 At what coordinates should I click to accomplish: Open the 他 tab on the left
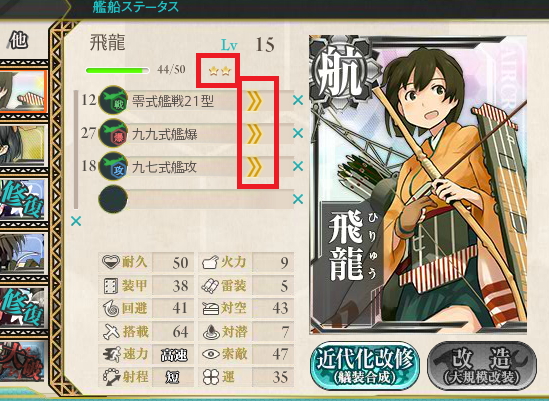click(18, 40)
